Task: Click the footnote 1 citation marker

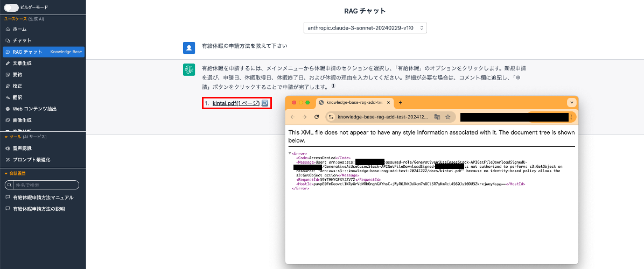Action: [333, 86]
